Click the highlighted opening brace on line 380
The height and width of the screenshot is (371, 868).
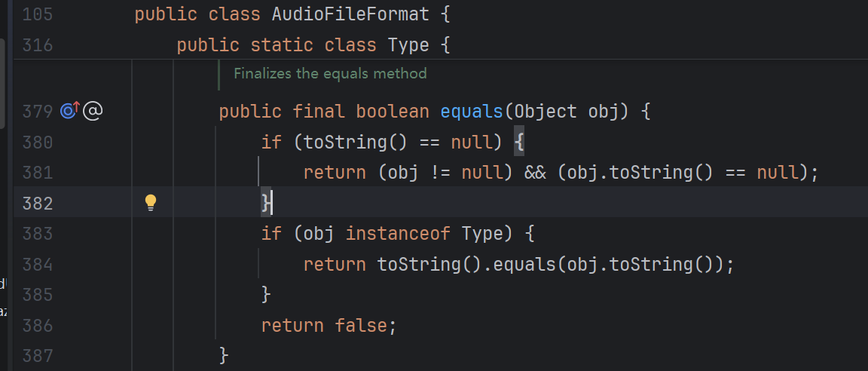click(x=518, y=143)
